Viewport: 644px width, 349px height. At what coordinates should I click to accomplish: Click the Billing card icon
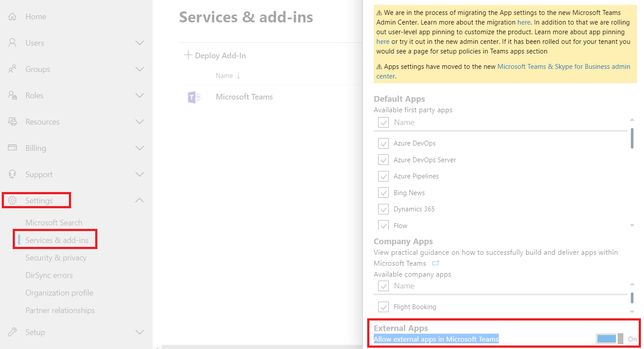point(12,148)
